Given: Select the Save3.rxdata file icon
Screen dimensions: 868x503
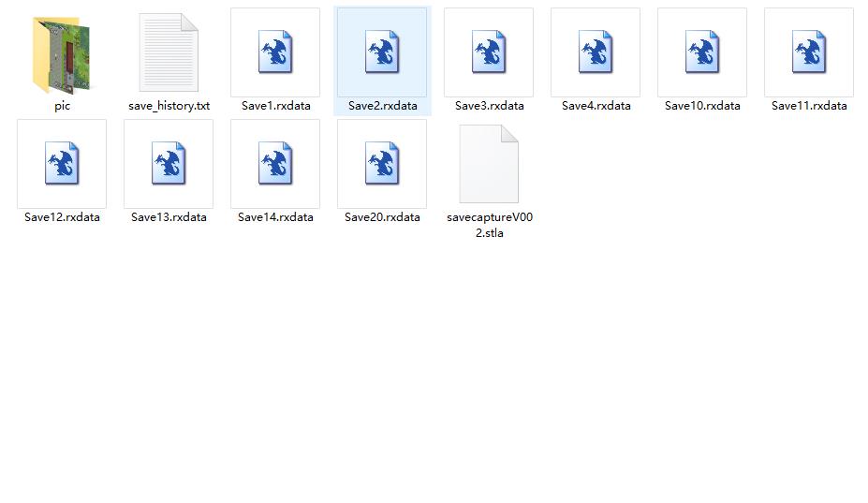Looking at the screenshot, I should [489, 52].
